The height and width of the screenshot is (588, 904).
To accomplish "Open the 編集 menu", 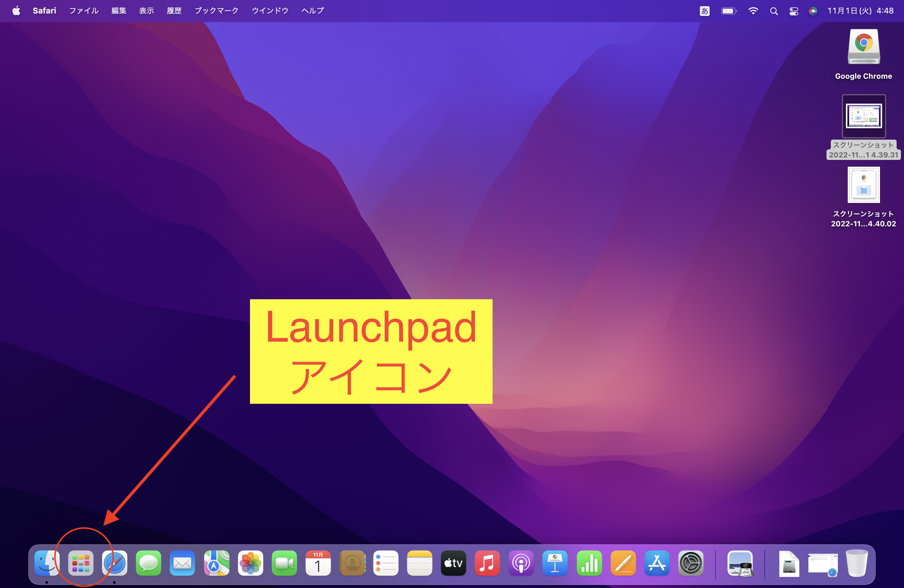I will tap(119, 11).
